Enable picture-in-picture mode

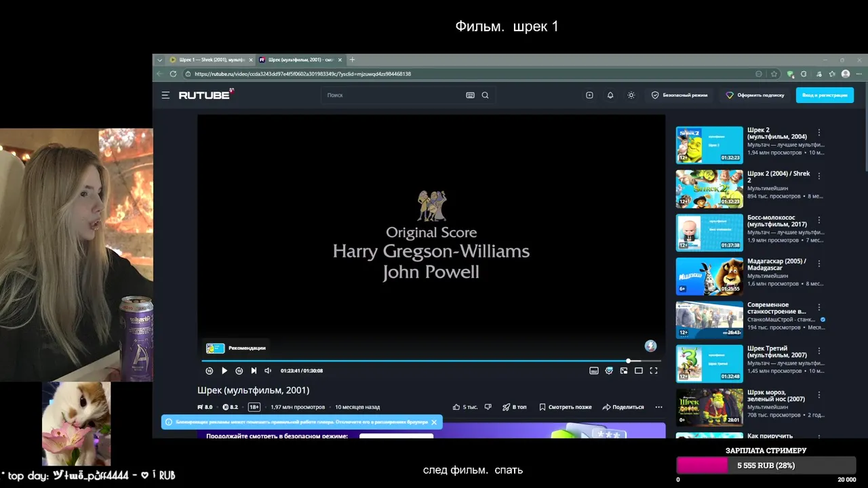624,371
